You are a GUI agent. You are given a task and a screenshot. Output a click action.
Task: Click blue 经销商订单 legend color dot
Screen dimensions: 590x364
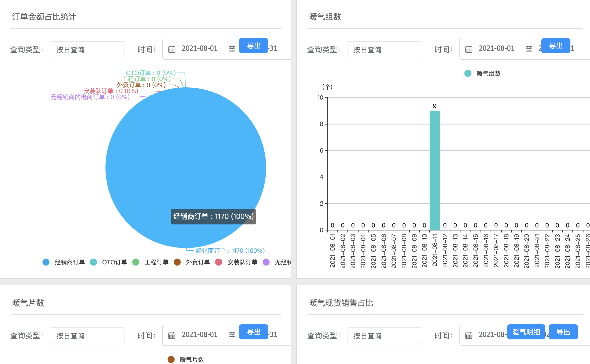(46, 262)
